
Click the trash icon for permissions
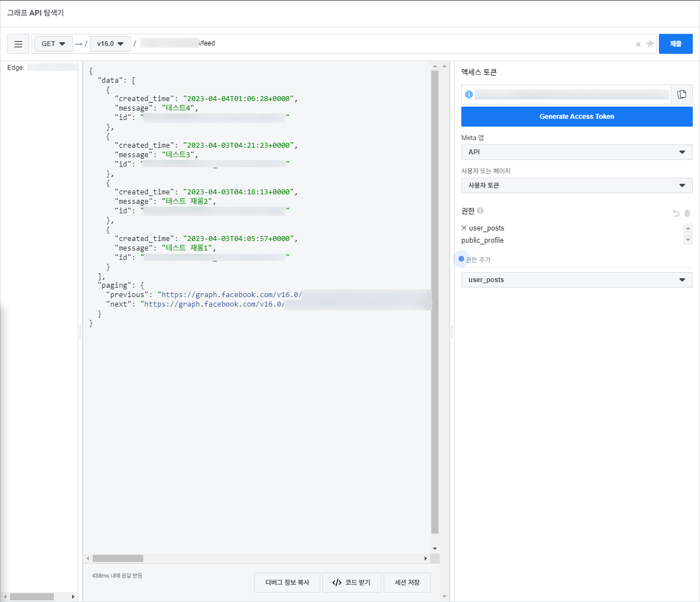coord(687,213)
